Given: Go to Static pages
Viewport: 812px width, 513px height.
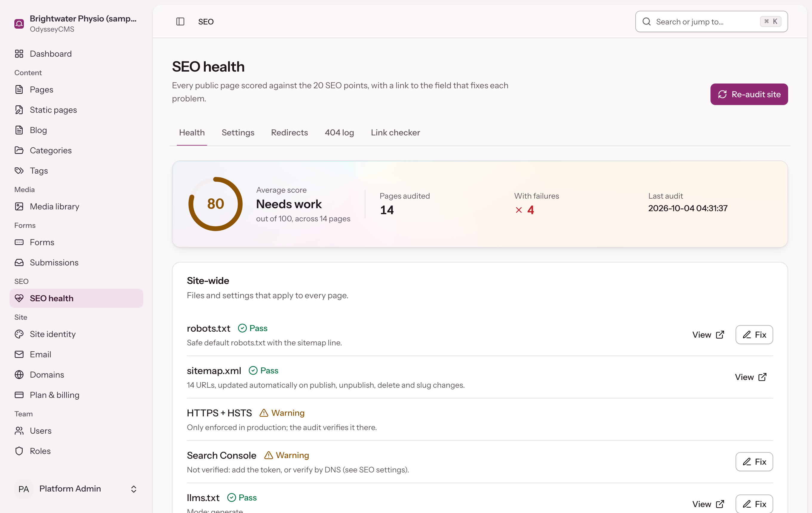Looking at the screenshot, I should [76, 110].
